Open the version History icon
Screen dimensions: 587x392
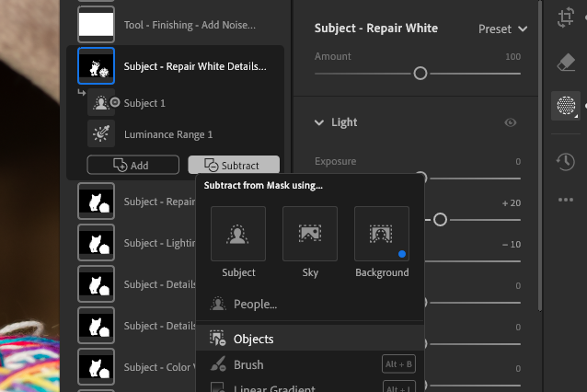(x=566, y=161)
